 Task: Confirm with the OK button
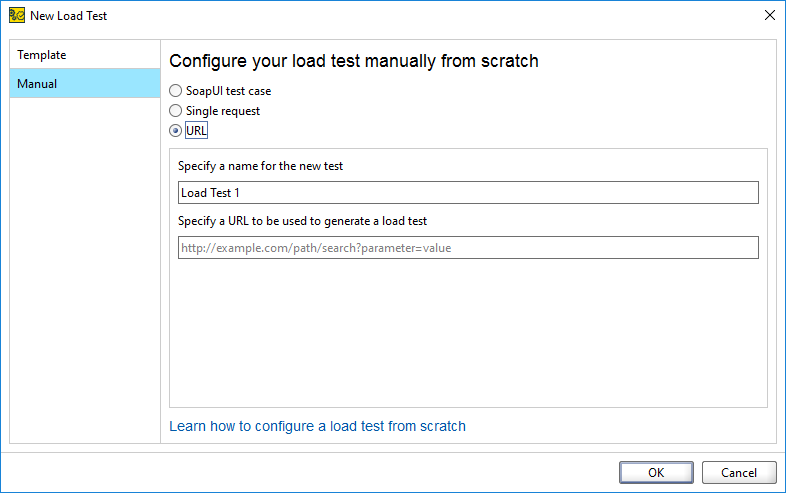click(656, 472)
